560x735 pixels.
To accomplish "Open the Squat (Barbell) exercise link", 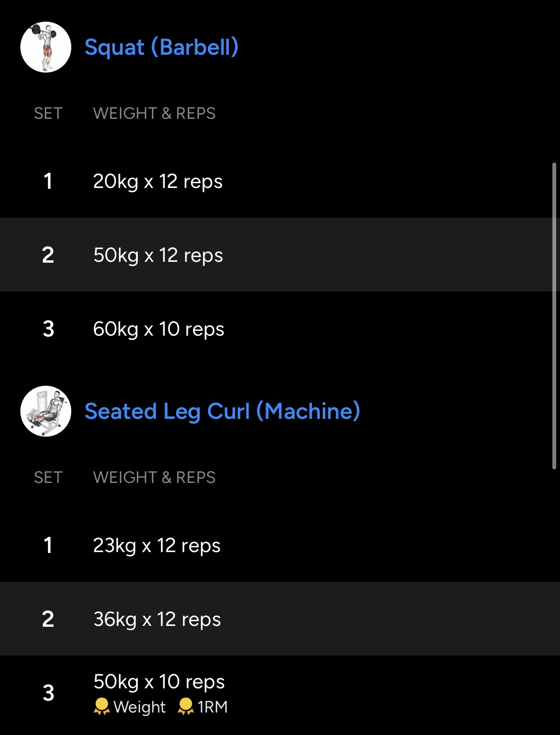I will point(161,47).
